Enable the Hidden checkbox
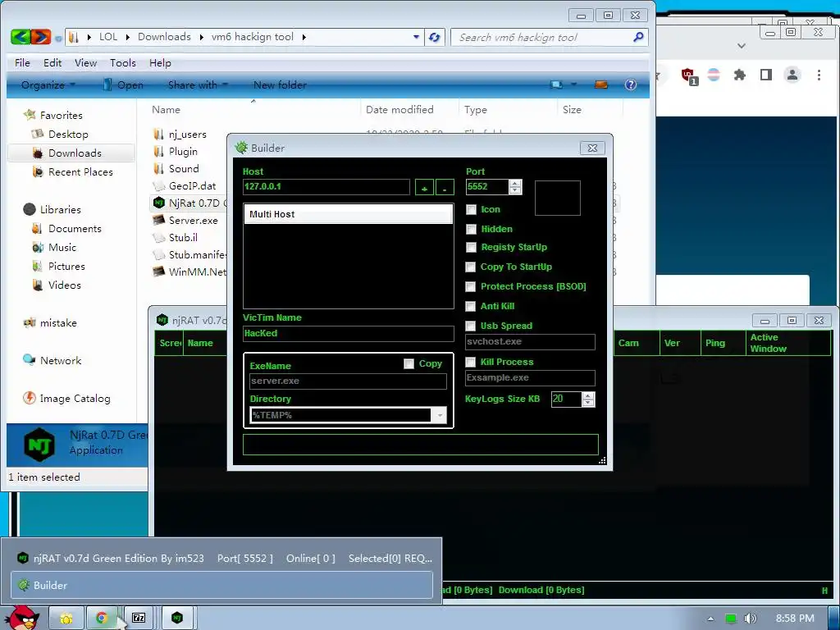 471,230
